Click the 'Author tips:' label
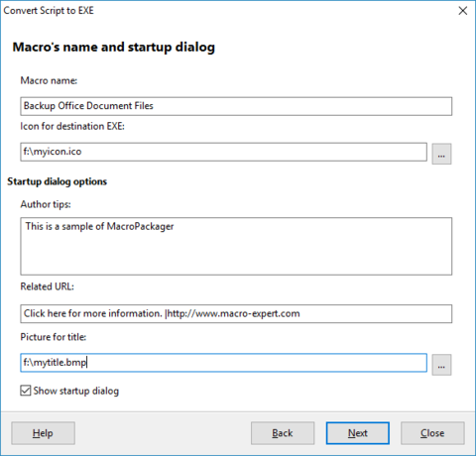 pyautogui.click(x=46, y=204)
